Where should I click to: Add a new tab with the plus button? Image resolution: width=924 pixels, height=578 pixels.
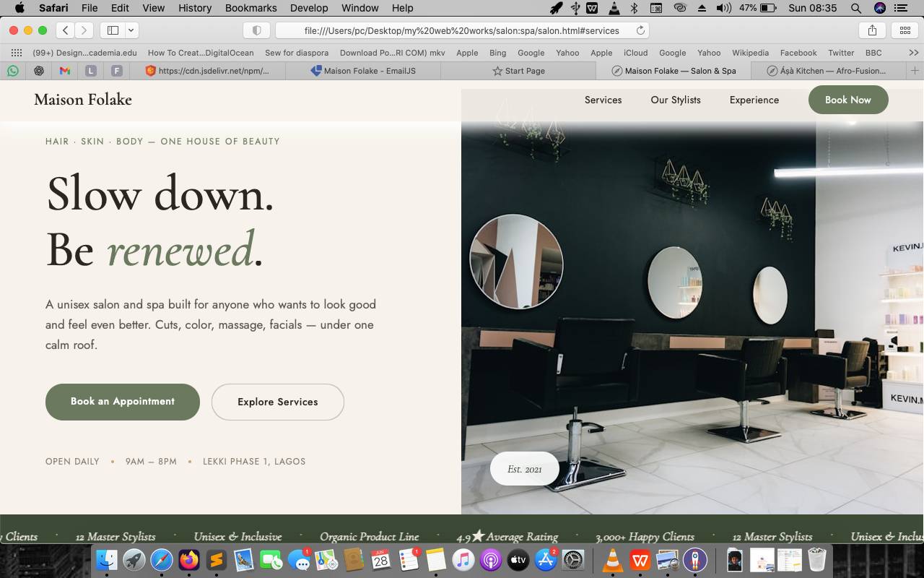(915, 71)
